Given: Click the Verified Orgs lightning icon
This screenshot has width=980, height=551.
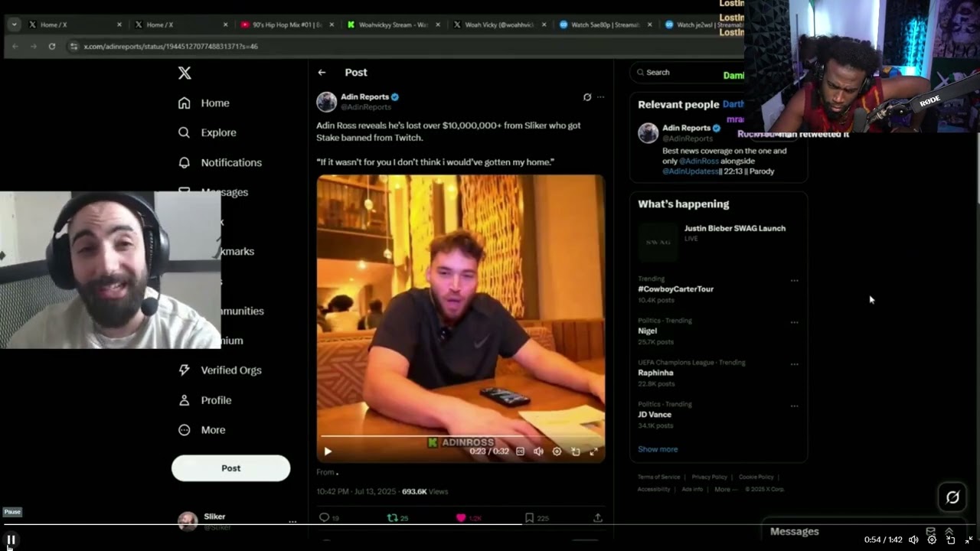Looking at the screenshot, I should coord(184,370).
